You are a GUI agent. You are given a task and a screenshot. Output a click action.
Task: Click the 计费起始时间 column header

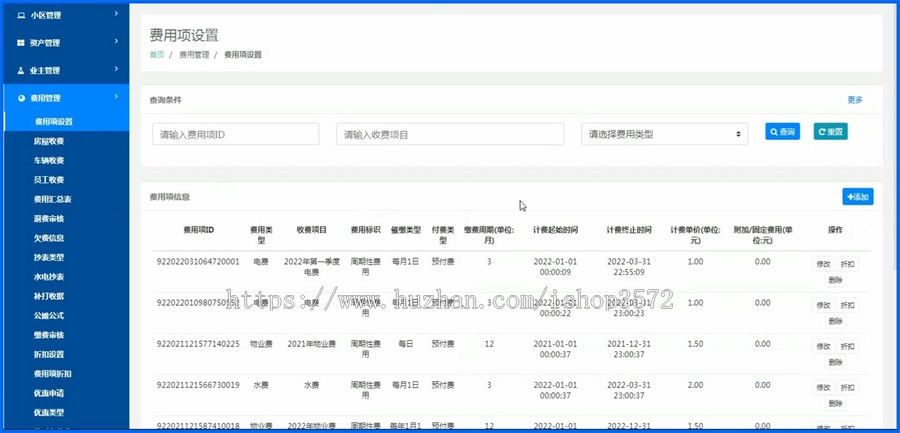tap(555, 230)
